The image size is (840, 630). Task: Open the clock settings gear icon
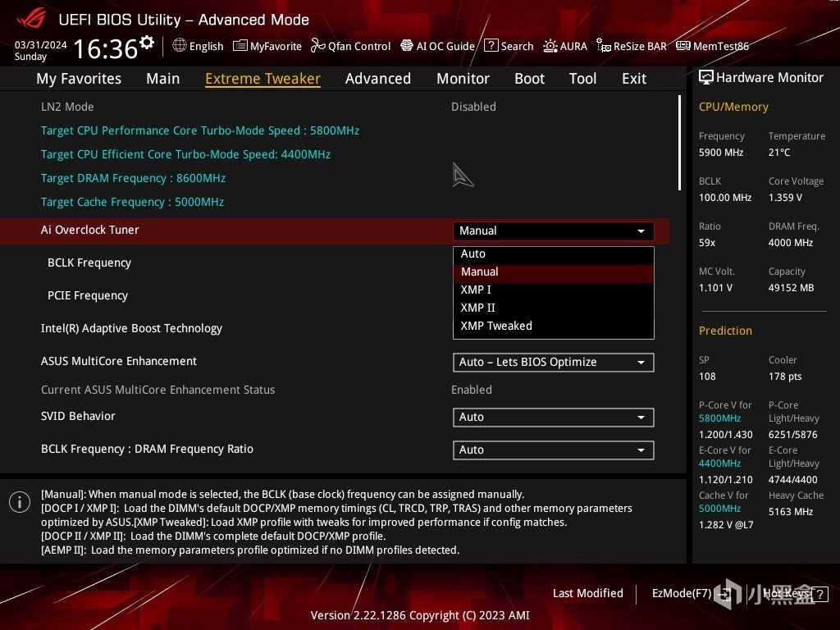[147, 43]
